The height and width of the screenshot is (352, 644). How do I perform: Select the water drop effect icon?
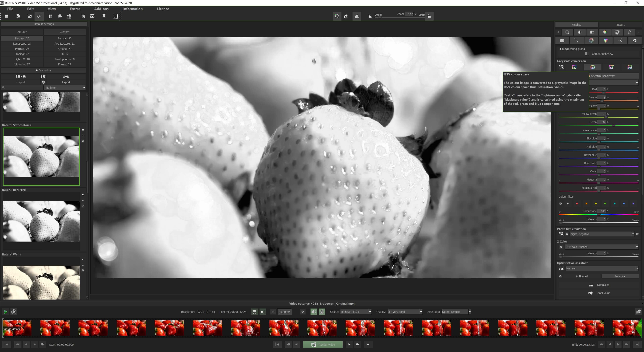[x=630, y=32]
